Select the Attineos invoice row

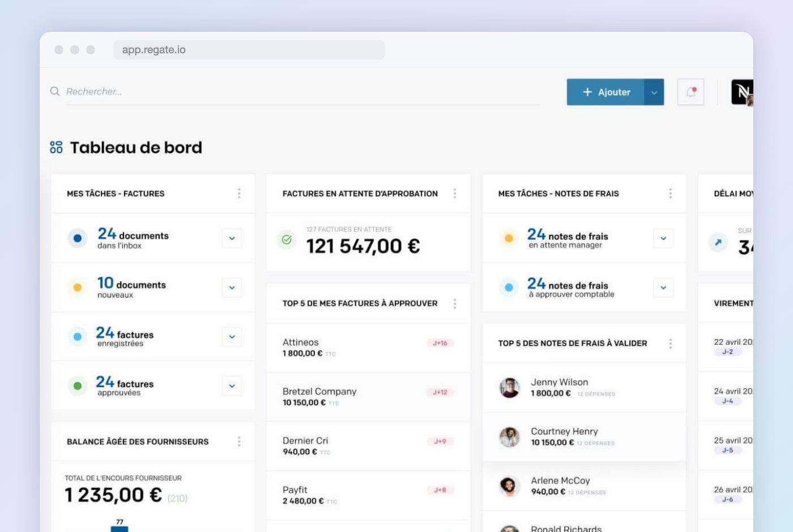tap(368, 347)
